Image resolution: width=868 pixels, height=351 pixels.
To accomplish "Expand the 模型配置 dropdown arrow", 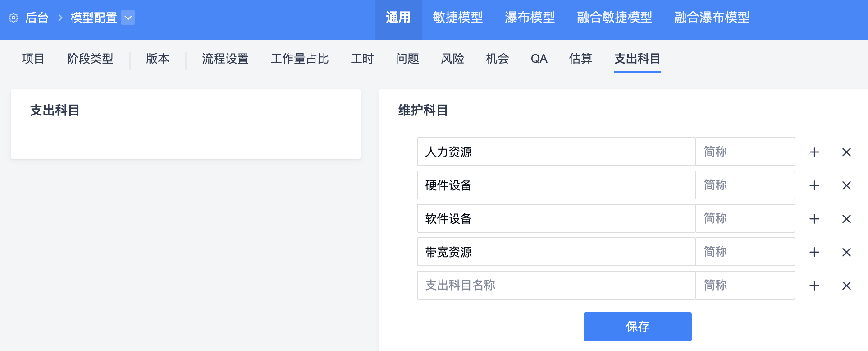I will point(128,18).
